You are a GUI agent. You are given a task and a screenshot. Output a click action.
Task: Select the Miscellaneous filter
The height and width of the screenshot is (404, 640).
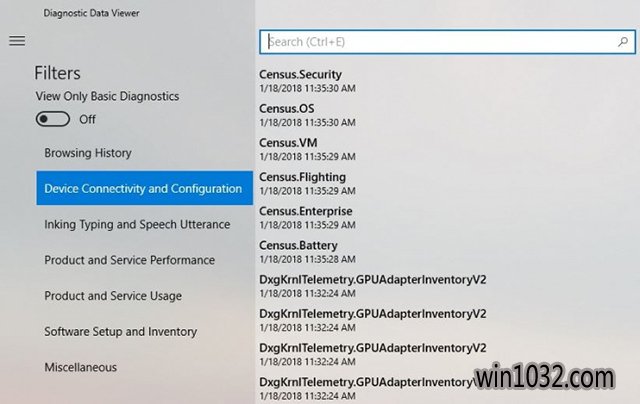80,367
